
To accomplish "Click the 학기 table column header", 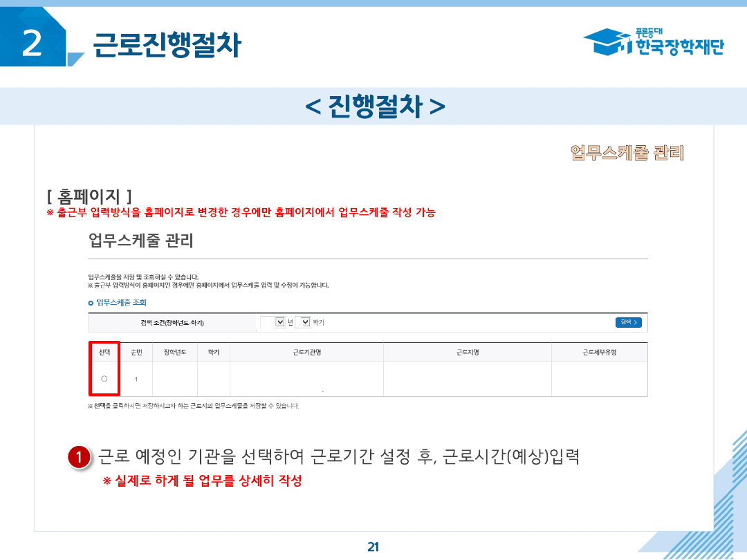I will coord(213,353).
